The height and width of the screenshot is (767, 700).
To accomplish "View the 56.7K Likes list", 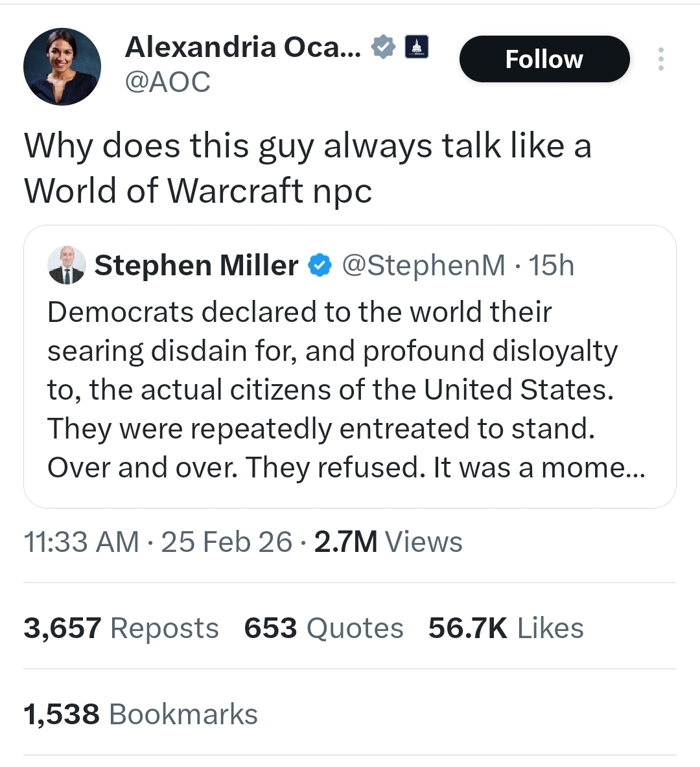I will click(x=506, y=628).
